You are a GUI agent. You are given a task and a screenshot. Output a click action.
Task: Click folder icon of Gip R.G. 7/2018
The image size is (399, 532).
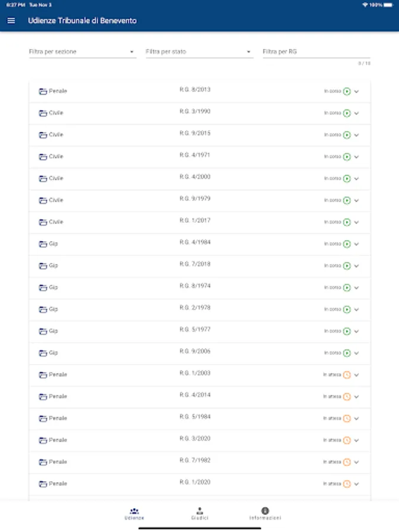click(43, 266)
